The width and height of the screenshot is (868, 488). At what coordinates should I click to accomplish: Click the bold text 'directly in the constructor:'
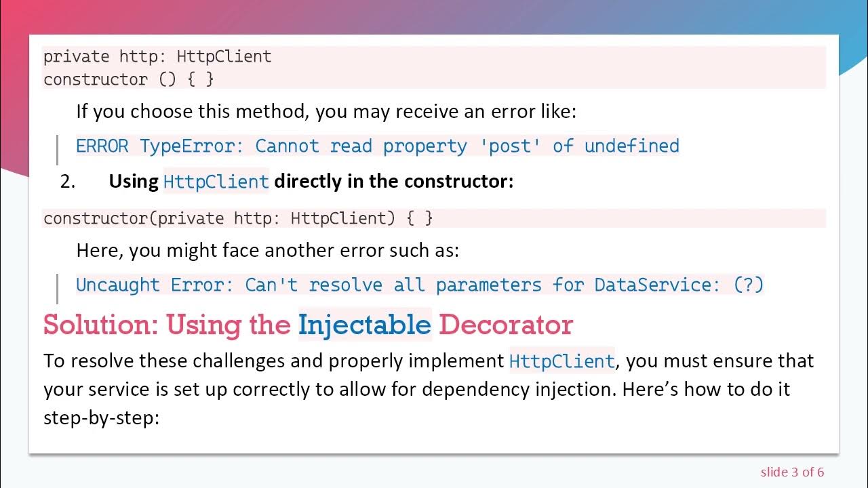[x=393, y=182]
